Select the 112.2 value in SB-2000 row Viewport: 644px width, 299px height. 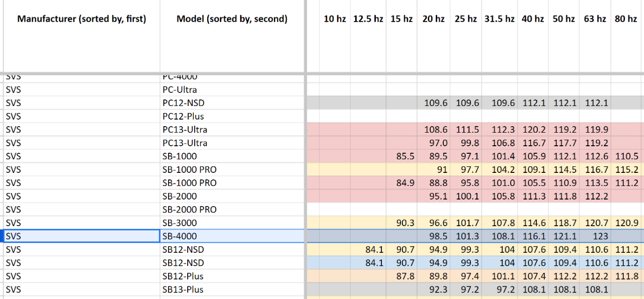(595, 196)
